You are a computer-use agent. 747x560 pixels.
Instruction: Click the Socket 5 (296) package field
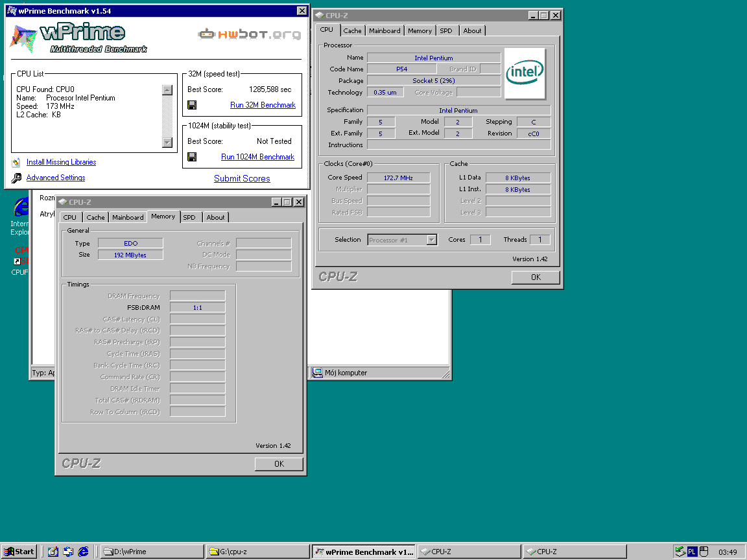(434, 80)
